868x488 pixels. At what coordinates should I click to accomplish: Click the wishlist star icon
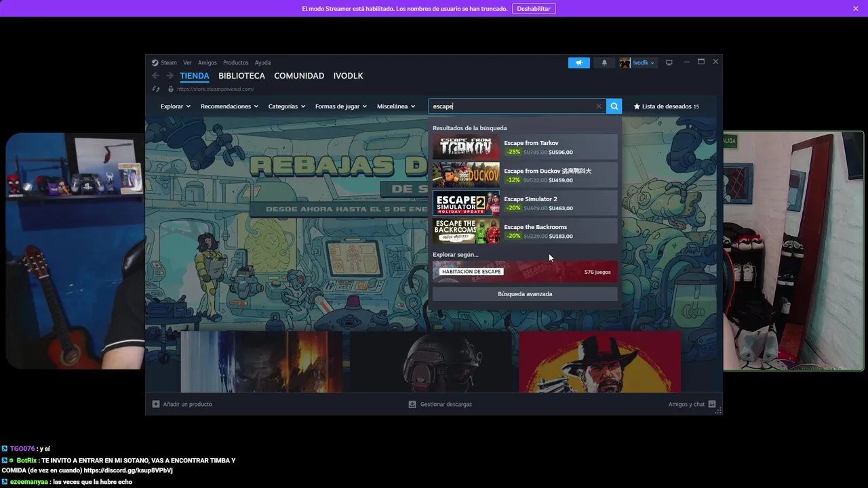pyautogui.click(x=637, y=106)
